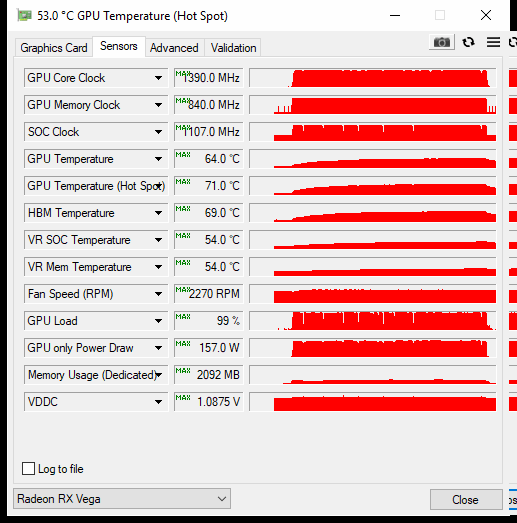Expand the Fan Speed (RPM) dropdown
This screenshot has width=517, height=523.
point(158,294)
